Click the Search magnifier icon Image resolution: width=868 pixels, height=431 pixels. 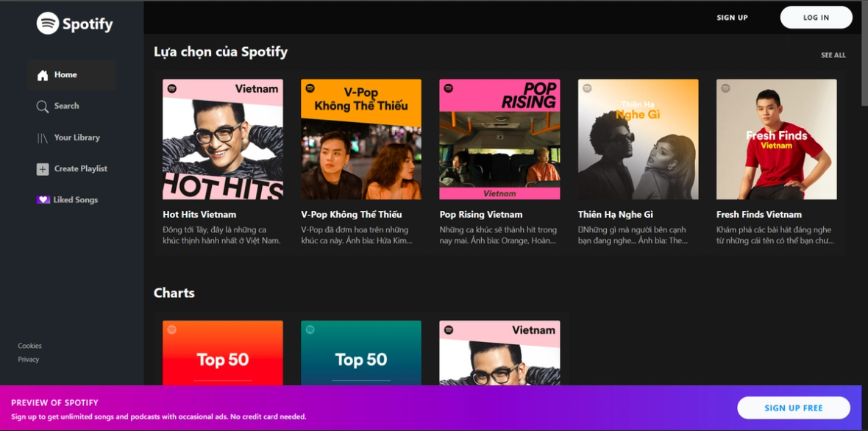[43, 106]
